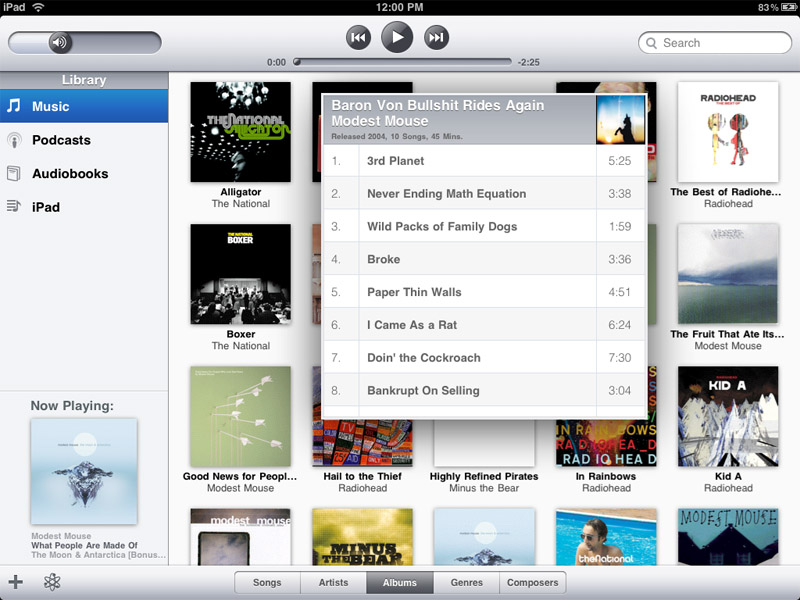This screenshot has height=600, width=800.
Task: Play Paper Thin Walls
Action: tap(485, 292)
